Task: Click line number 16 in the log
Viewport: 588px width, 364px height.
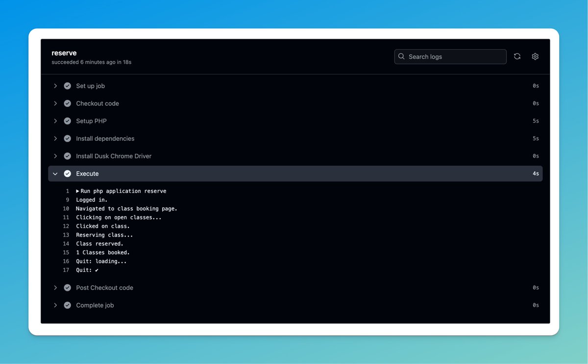Action: (66, 262)
